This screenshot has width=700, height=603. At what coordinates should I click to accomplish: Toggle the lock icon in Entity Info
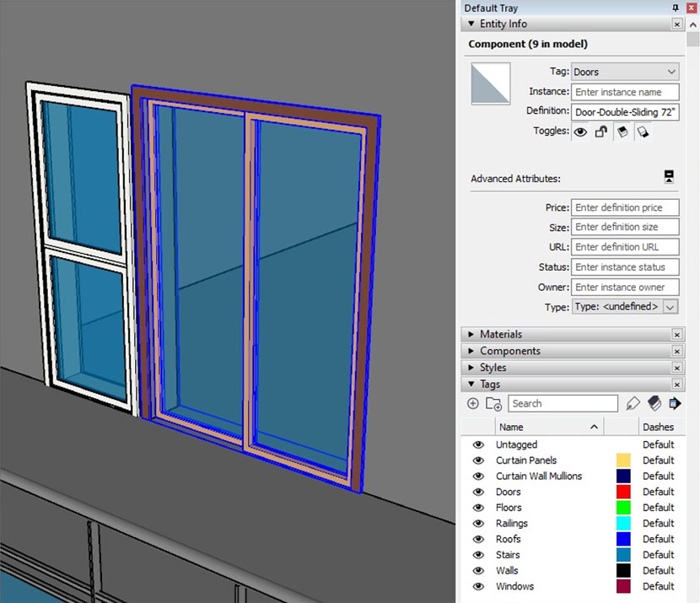pyautogui.click(x=601, y=132)
